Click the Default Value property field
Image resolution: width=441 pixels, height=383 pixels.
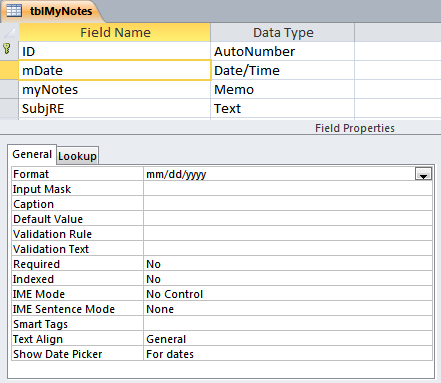click(288, 219)
